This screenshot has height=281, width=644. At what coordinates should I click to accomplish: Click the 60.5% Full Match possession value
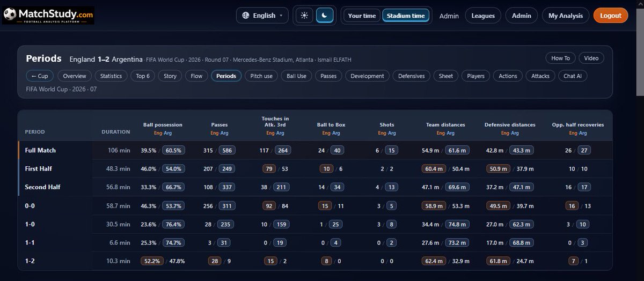(174, 151)
